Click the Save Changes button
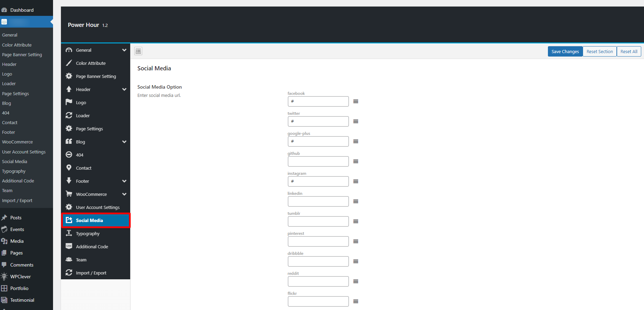This screenshot has width=644, height=310. (565, 51)
